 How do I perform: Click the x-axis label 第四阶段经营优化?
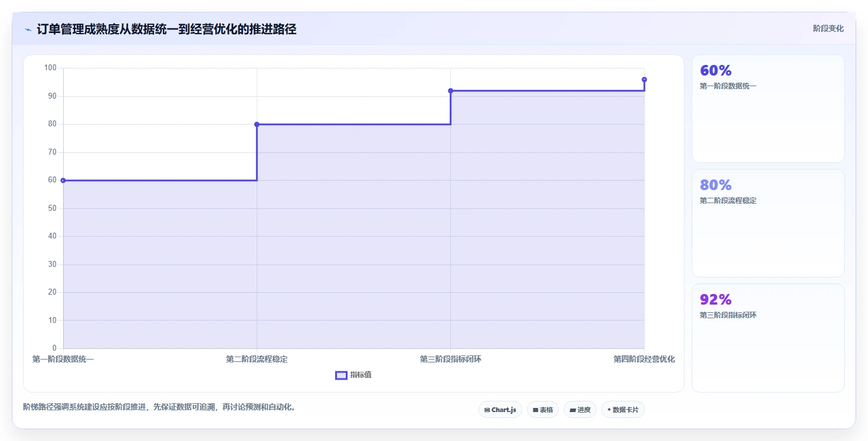(x=644, y=359)
